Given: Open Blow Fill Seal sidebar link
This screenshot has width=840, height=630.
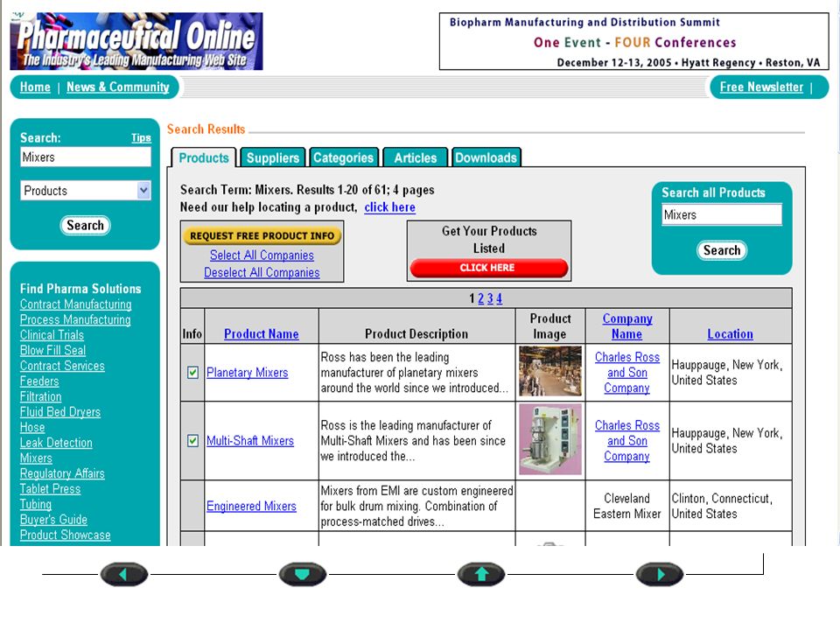Looking at the screenshot, I should (x=52, y=350).
